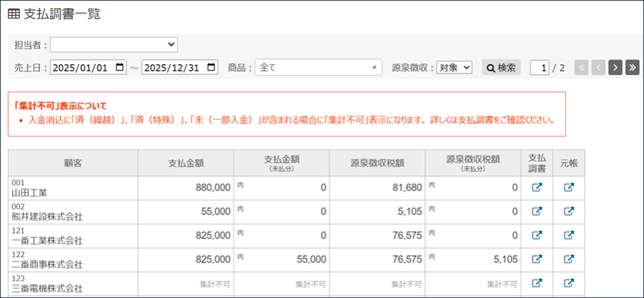Open payment record for 三番電機株式会社
Image resolution: width=644 pixels, height=298 pixels.
(536, 283)
